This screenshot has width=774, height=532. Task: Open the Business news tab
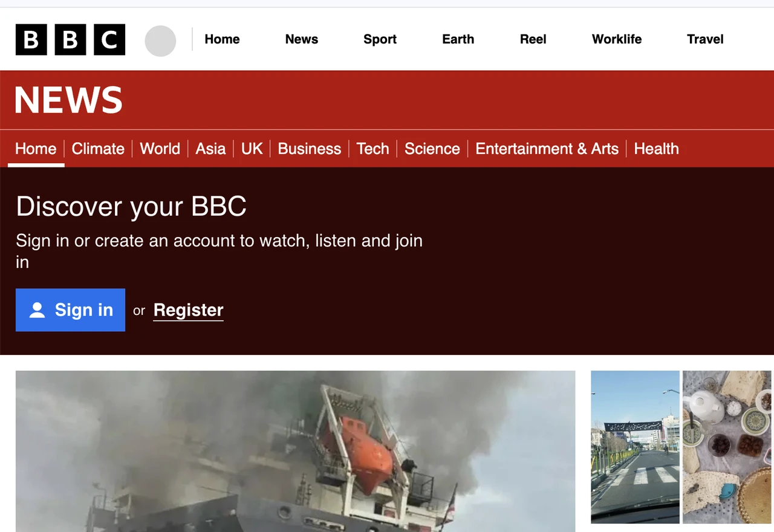(309, 149)
